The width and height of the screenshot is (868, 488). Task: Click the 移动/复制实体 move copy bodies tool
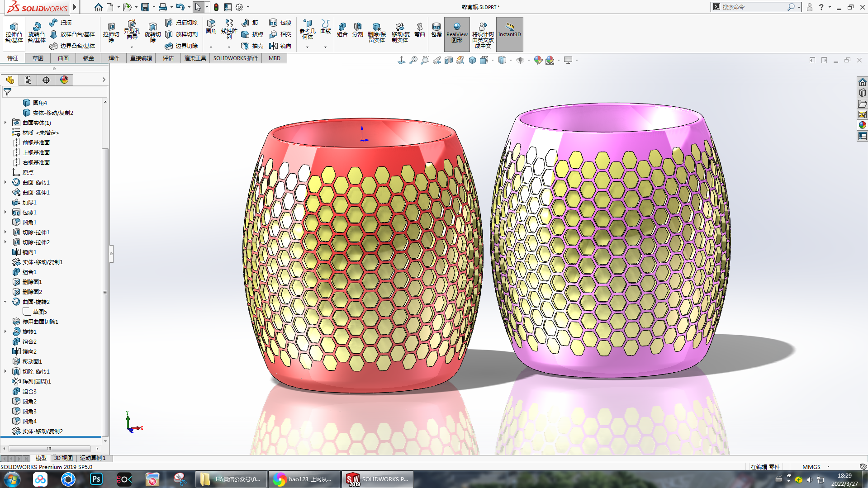(400, 32)
